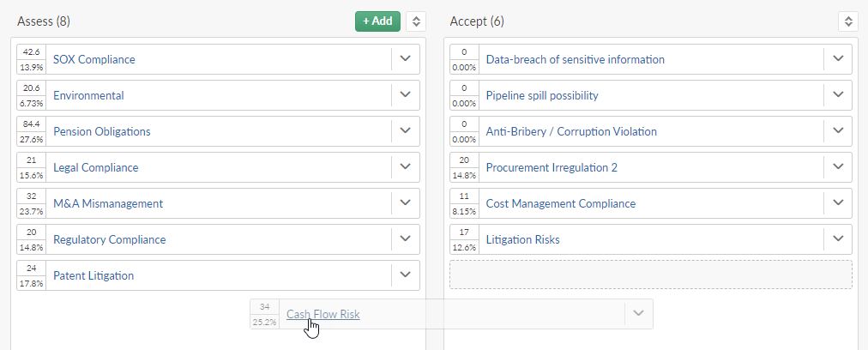Screen dimensions: 868x350
Task: Expand the Cost Management Compliance chevron
Action: coord(838,202)
